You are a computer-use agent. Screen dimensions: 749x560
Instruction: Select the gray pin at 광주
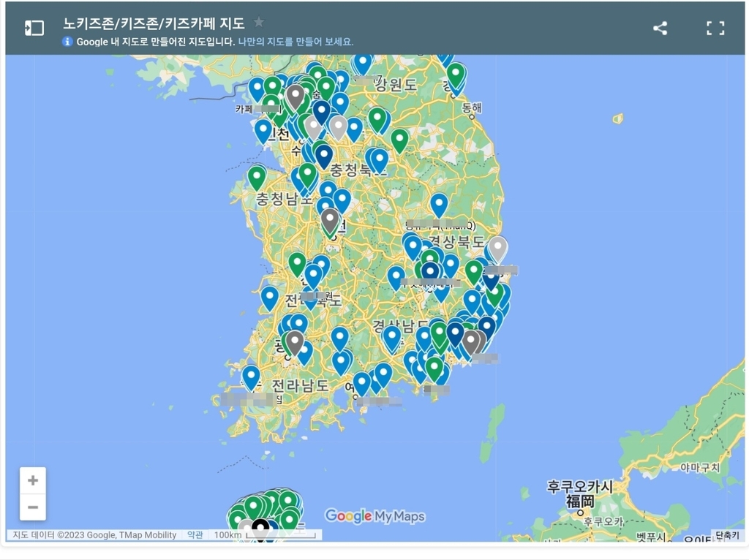tap(295, 344)
